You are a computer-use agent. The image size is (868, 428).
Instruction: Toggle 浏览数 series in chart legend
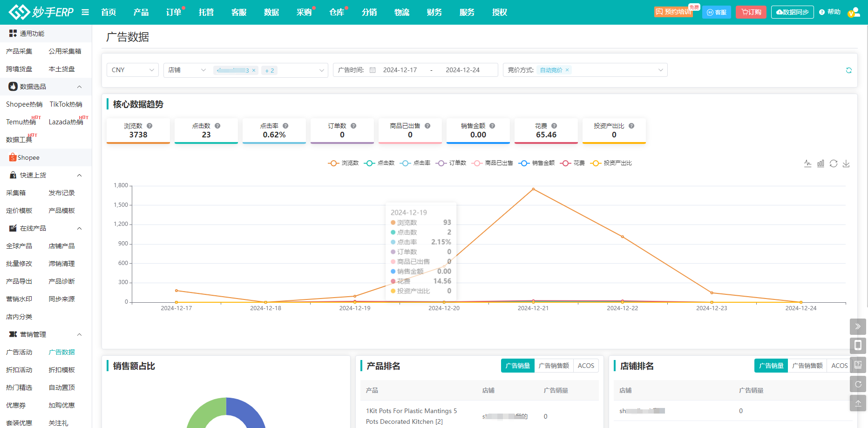point(343,163)
